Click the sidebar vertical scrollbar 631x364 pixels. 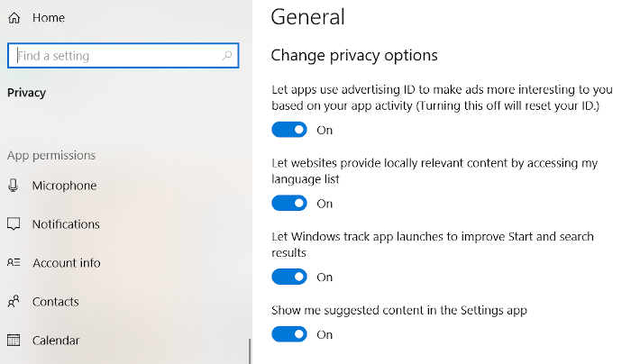250,350
